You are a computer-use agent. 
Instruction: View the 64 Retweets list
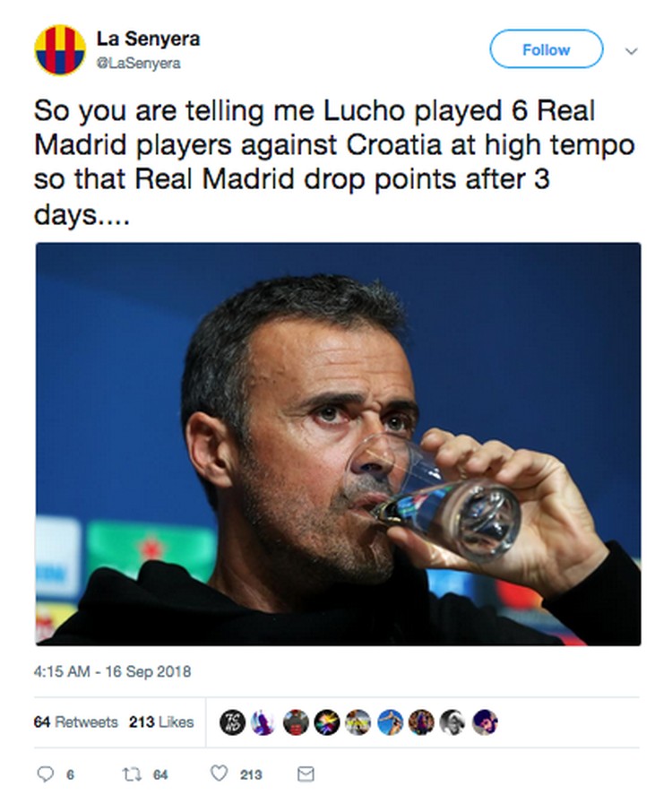[75, 721]
